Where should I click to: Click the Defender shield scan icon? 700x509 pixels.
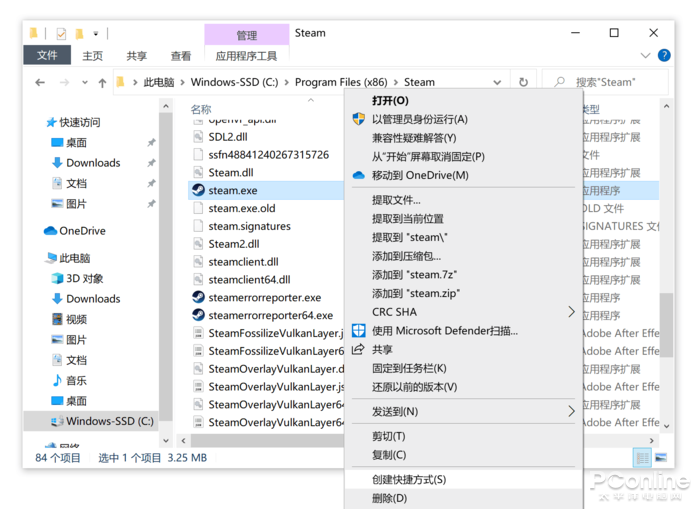[358, 330]
